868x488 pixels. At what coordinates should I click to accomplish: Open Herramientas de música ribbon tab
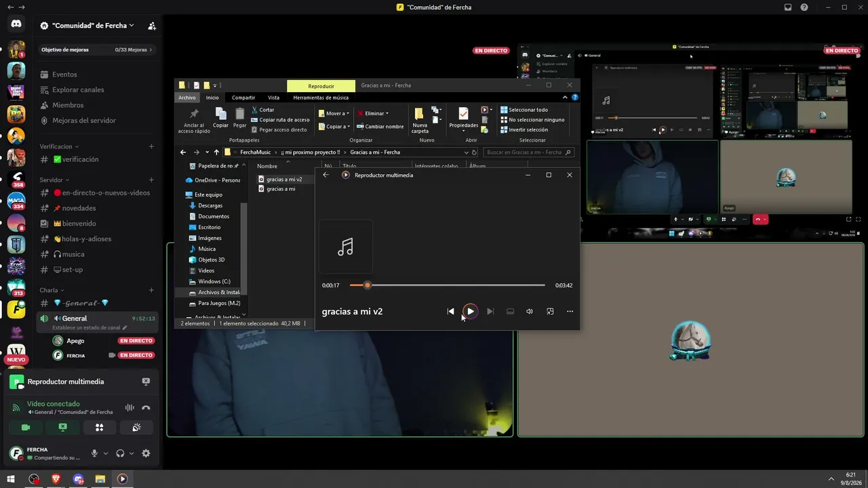tap(321, 98)
